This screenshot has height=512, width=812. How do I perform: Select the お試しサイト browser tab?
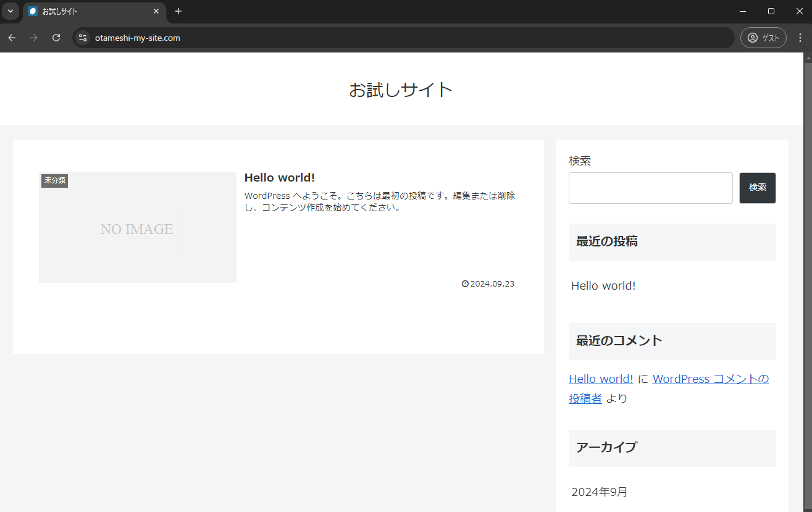[x=94, y=12]
